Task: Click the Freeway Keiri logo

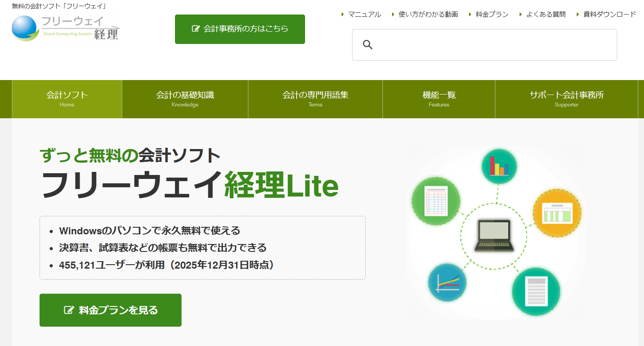Action: tap(65, 28)
